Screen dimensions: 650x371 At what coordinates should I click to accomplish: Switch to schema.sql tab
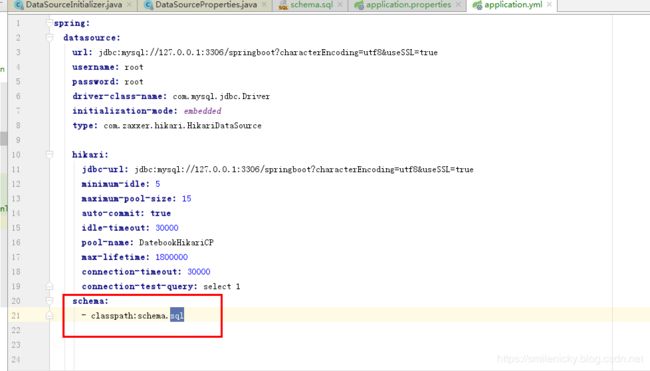pyautogui.click(x=311, y=5)
